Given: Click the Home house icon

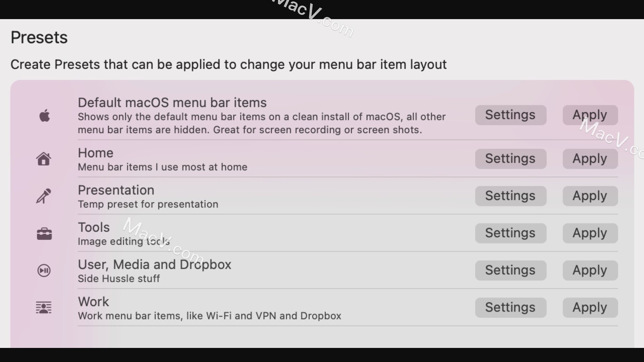Looking at the screenshot, I should point(43,158).
